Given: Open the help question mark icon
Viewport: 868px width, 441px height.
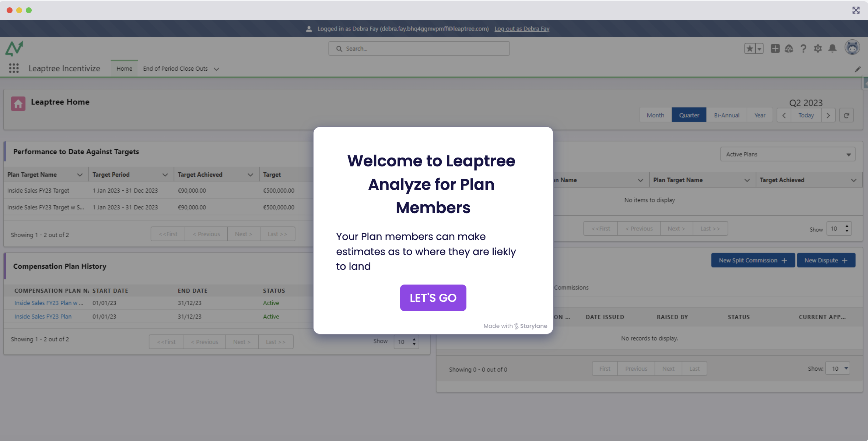Looking at the screenshot, I should click(x=804, y=49).
